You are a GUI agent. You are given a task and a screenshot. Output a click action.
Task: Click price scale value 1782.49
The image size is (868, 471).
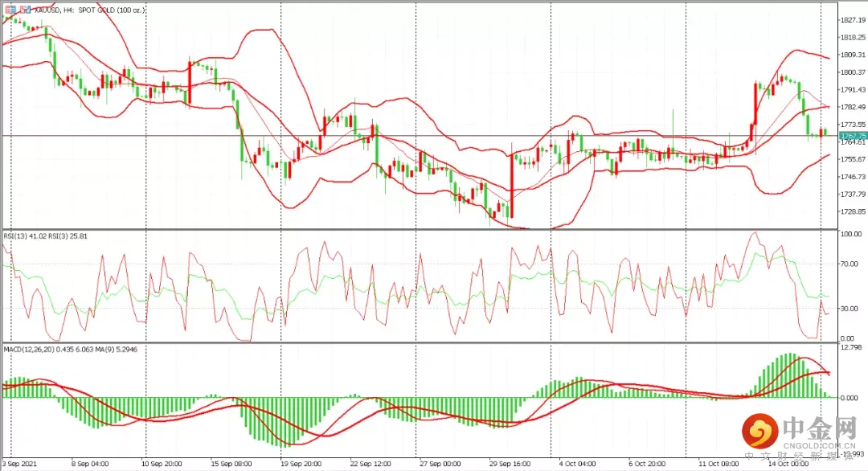[x=853, y=107]
